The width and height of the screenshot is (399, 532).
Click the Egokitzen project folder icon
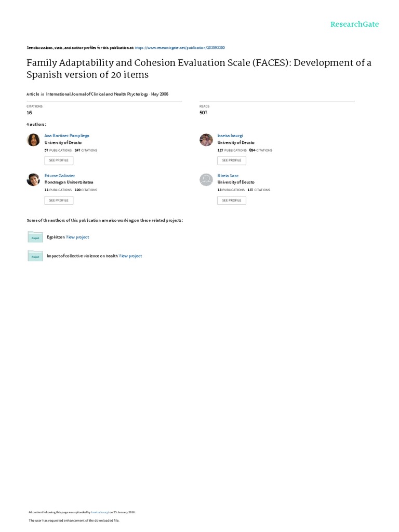35,237
